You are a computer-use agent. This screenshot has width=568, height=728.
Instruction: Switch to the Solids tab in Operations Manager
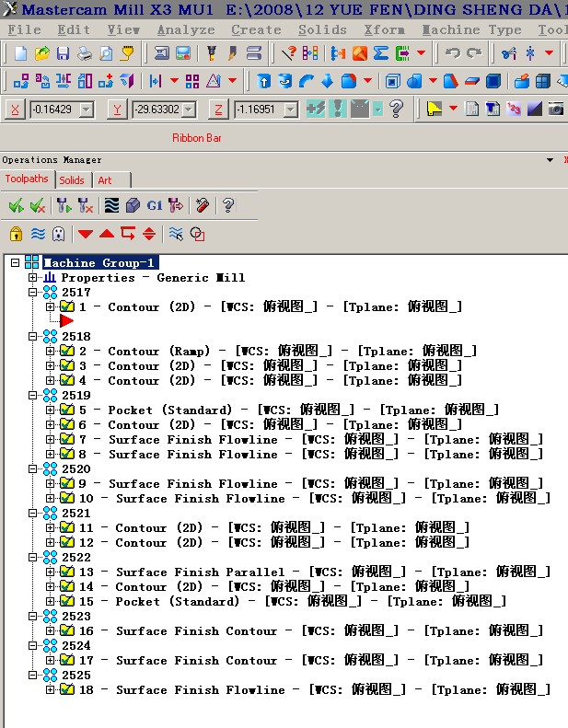pos(72,180)
